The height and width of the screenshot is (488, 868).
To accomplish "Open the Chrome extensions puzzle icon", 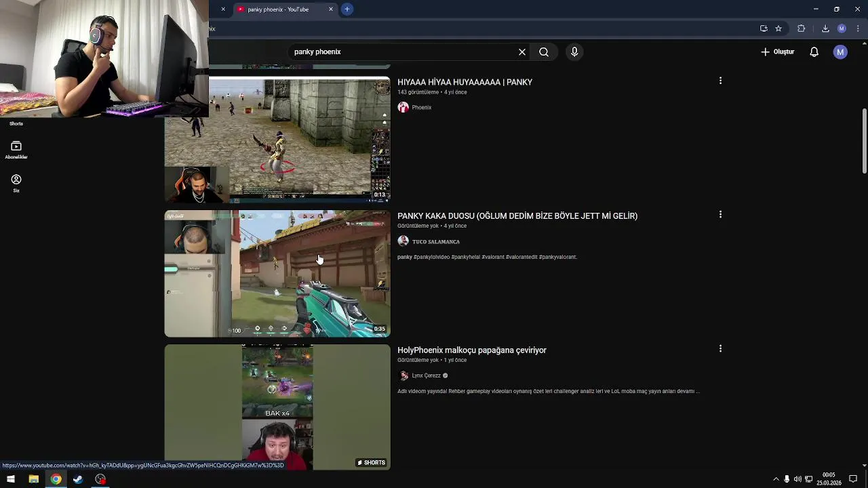I will [802, 28].
